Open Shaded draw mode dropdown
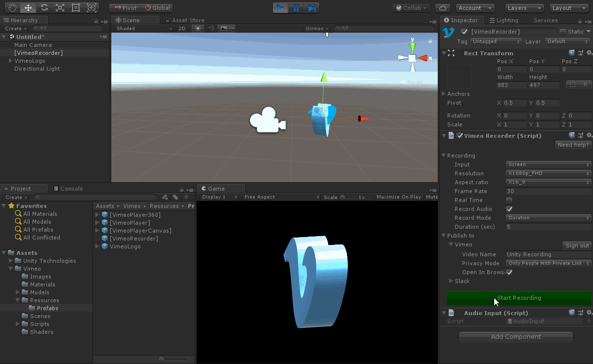593x364 pixels. [144, 28]
